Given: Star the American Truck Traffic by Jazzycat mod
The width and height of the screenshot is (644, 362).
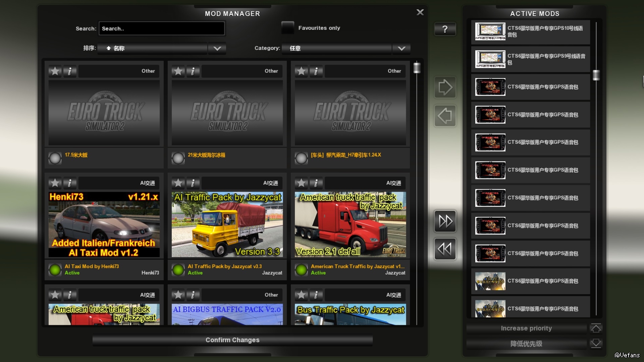Looking at the screenshot, I should 301,183.
